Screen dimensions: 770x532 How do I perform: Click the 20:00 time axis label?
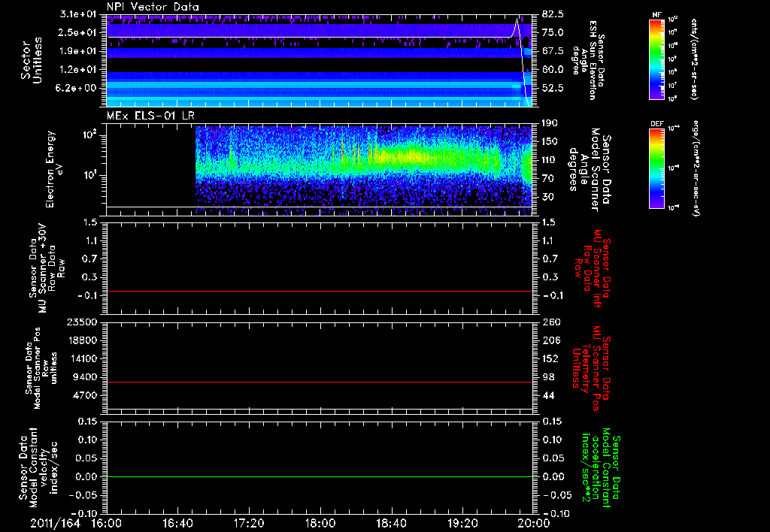[534, 523]
